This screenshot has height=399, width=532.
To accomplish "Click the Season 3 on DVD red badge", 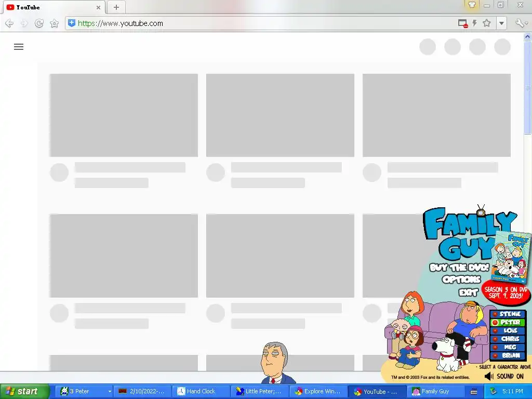I will pos(506,292).
